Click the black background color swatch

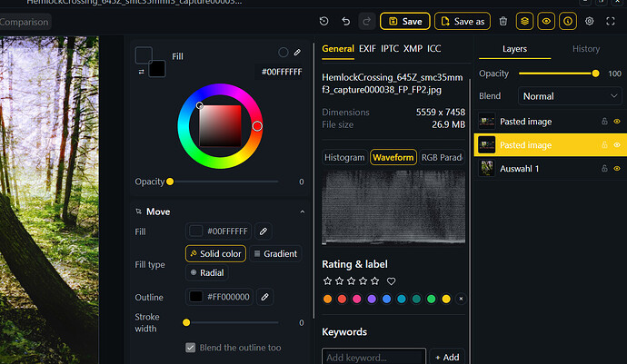pyautogui.click(x=156, y=69)
